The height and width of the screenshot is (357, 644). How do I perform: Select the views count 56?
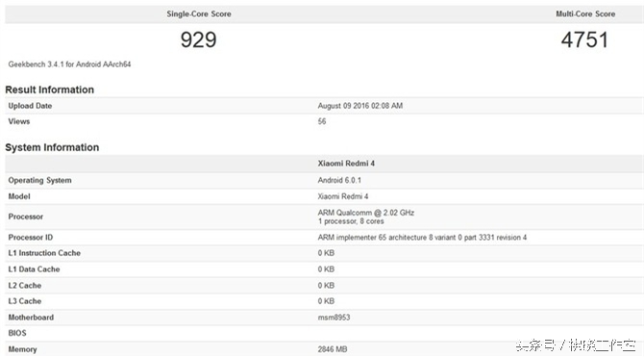pyautogui.click(x=322, y=121)
